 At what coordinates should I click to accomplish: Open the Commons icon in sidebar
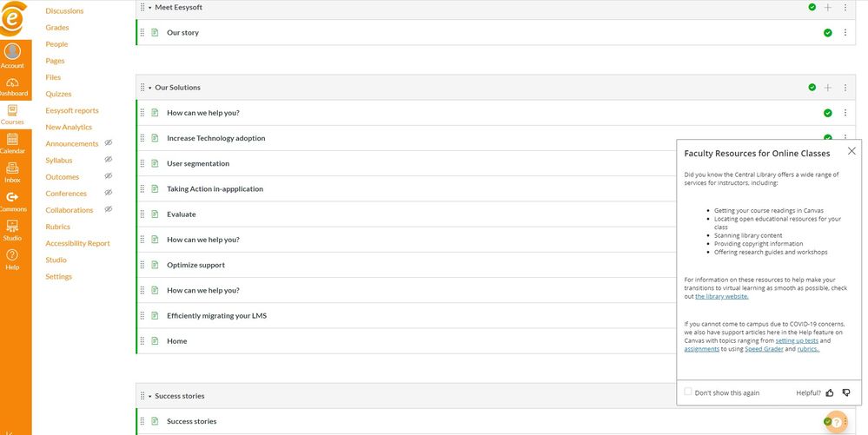click(13, 198)
